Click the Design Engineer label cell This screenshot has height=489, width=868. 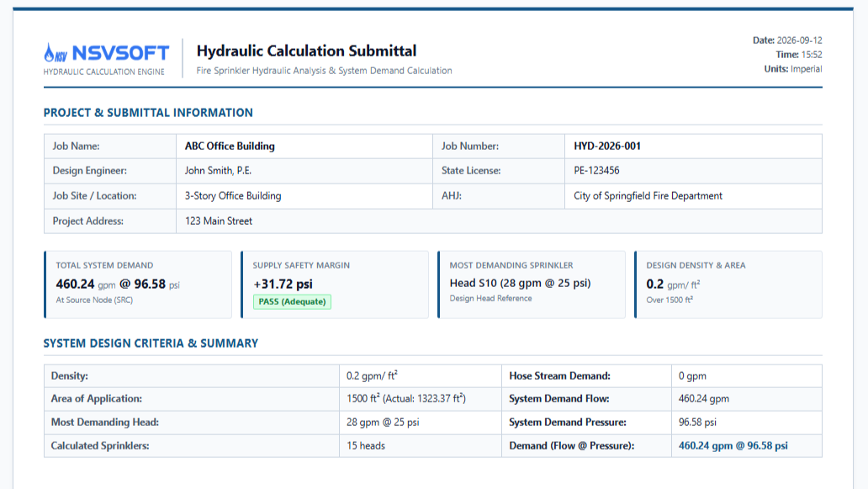pyautogui.click(x=110, y=171)
